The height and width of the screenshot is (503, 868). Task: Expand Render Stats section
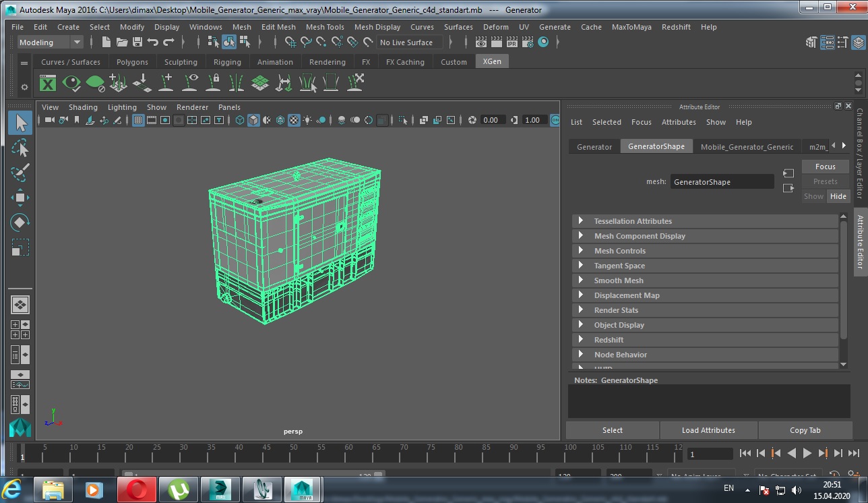click(x=706, y=310)
